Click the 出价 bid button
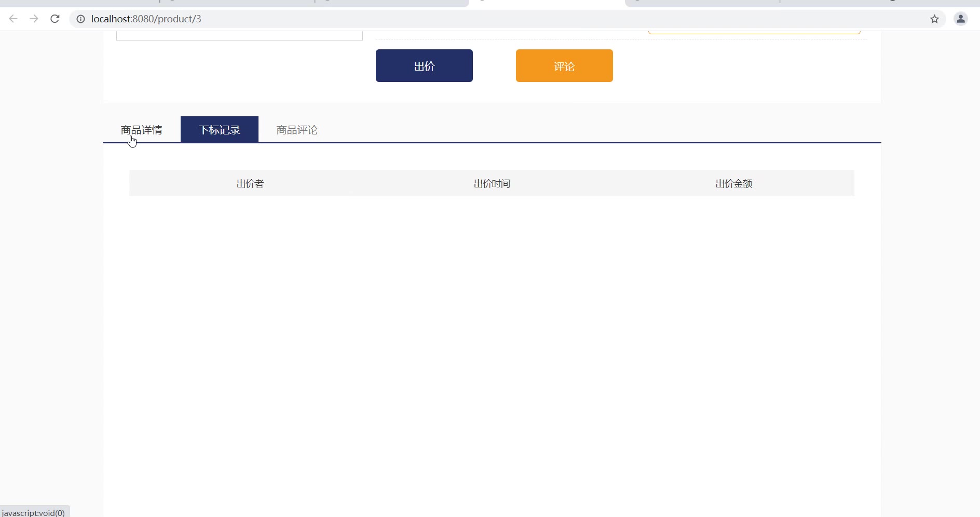The image size is (980, 517). pyautogui.click(x=424, y=66)
